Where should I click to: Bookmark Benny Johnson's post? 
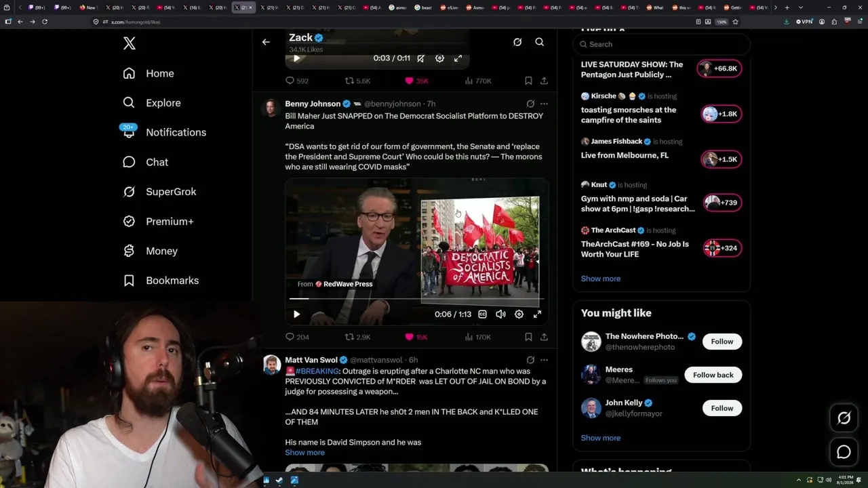tap(528, 337)
